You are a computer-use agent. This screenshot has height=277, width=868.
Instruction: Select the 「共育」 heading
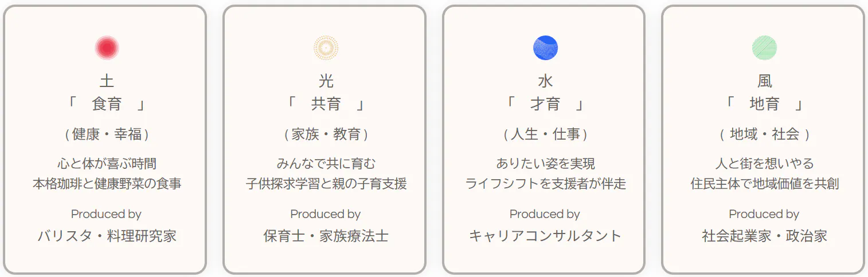pos(326,104)
